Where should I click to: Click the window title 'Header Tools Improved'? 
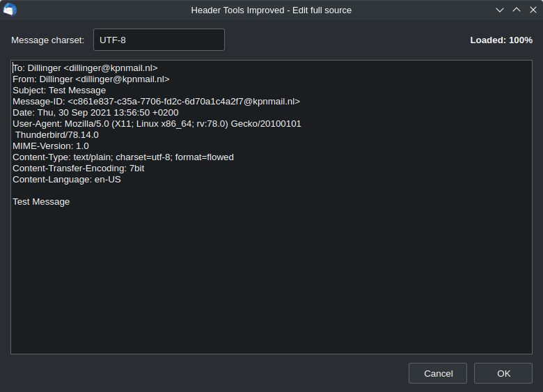(x=271, y=10)
